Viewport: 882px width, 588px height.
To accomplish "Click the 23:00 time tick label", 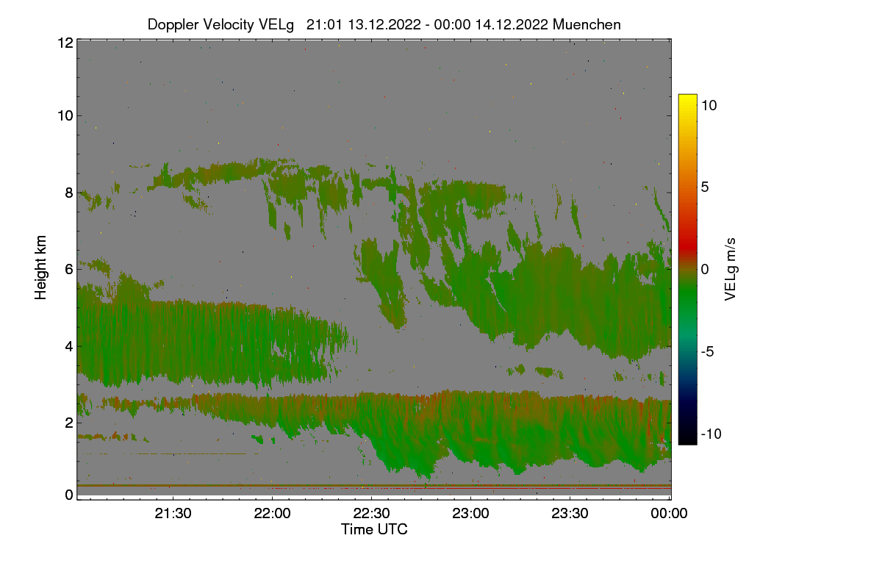I will [x=470, y=514].
